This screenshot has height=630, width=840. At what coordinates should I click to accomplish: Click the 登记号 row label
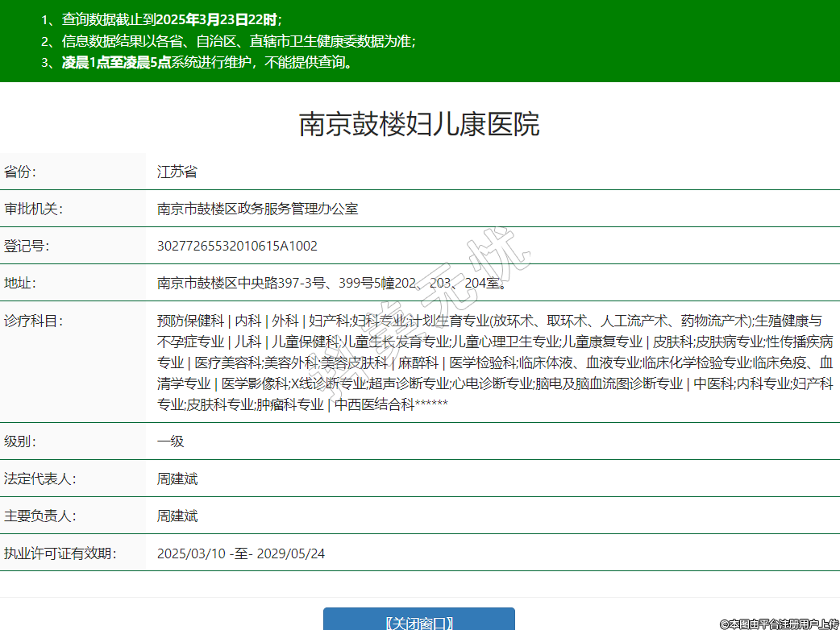tap(27, 246)
